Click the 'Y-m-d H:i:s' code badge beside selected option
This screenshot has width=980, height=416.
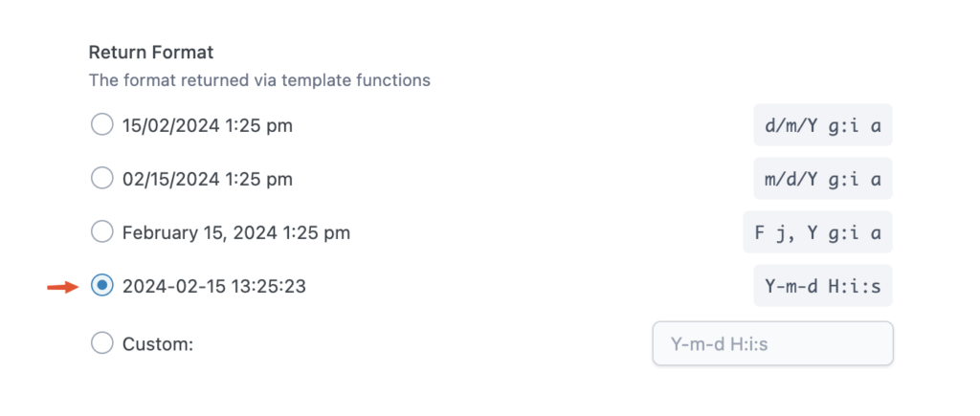click(x=823, y=285)
